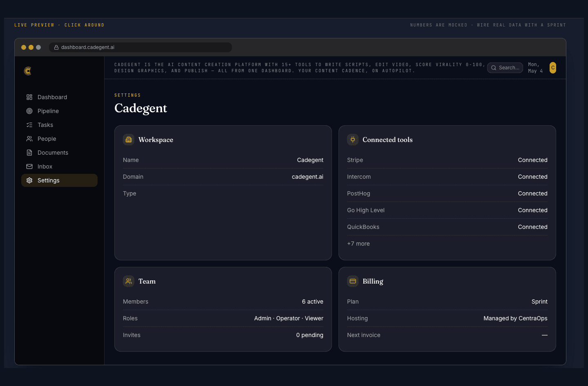Click the Team card heading
588x386 pixels.
tap(147, 281)
